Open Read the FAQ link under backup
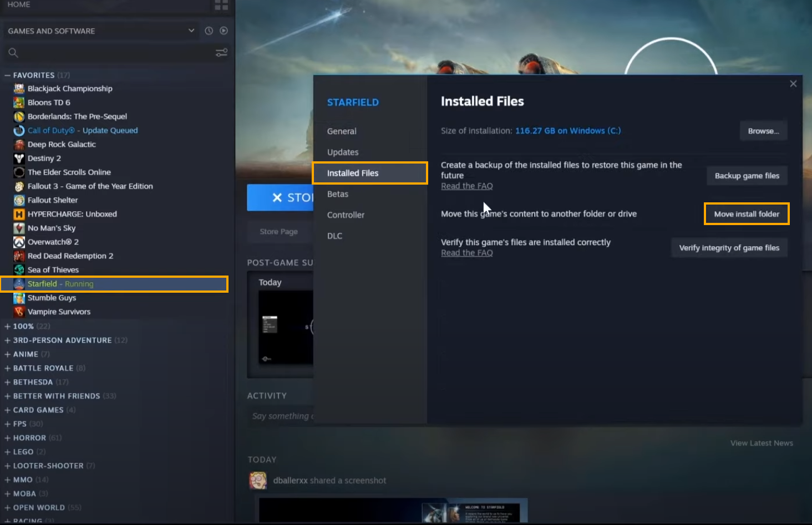 (x=467, y=186)
